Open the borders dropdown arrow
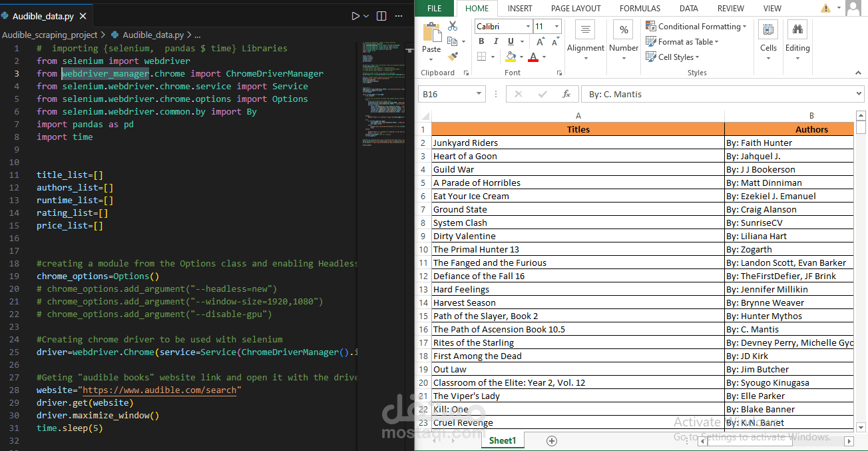This screenshot has width=868, height=451. [493, 57]
